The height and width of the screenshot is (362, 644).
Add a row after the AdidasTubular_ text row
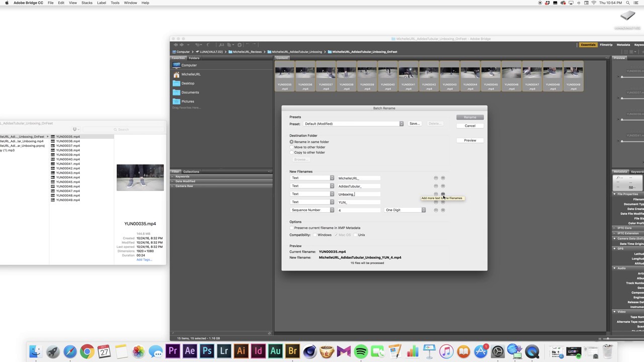coord(443,186)
